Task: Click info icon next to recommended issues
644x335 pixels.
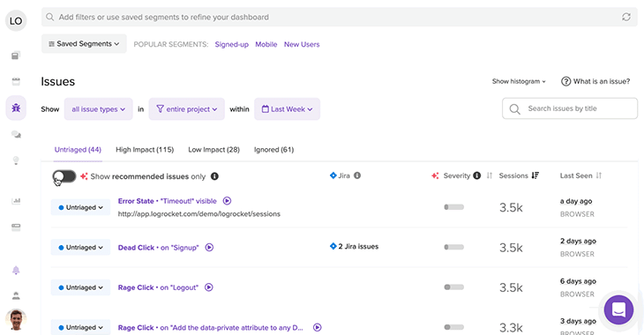Action: [x=214, y=176]
